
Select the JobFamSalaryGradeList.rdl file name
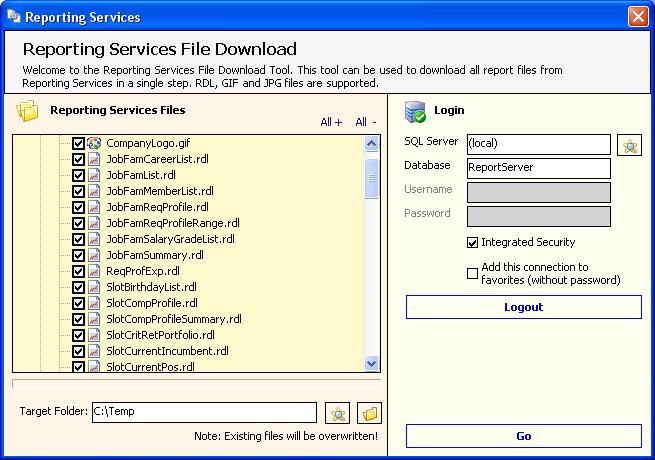(170, 239)
